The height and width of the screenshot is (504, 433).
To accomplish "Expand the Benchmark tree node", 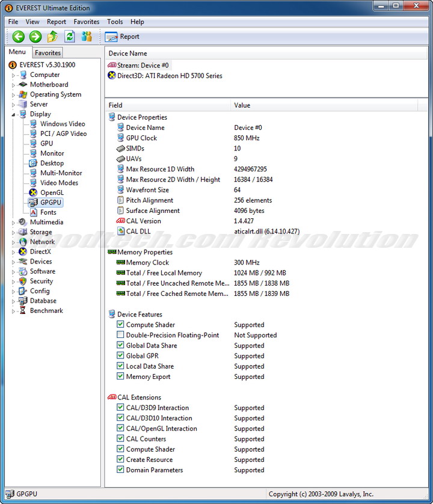I will tap(13, 311).
